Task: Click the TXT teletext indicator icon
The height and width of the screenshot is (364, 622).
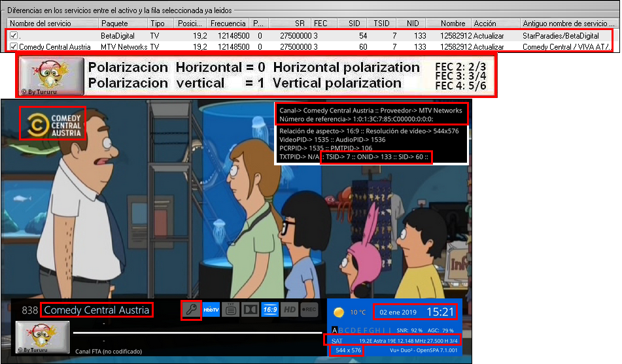Action: coord(231,310)
